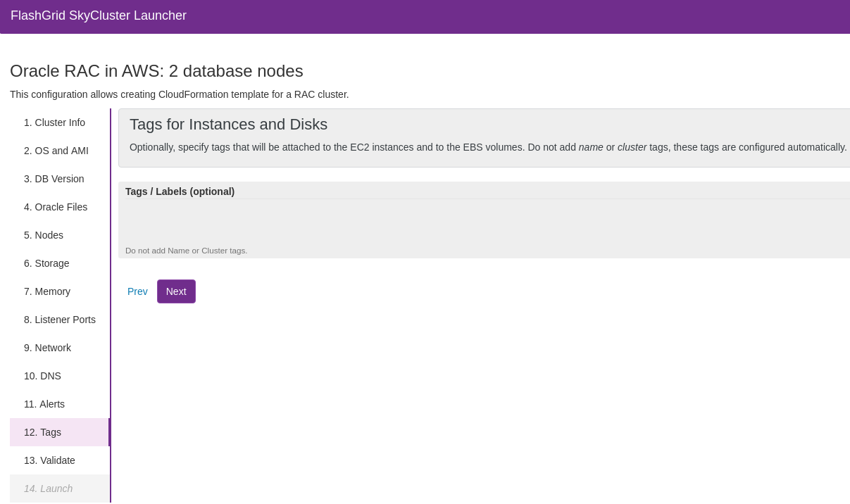
Task: Click inside the Tags / Labels field area
Action: tap(485, 222)
